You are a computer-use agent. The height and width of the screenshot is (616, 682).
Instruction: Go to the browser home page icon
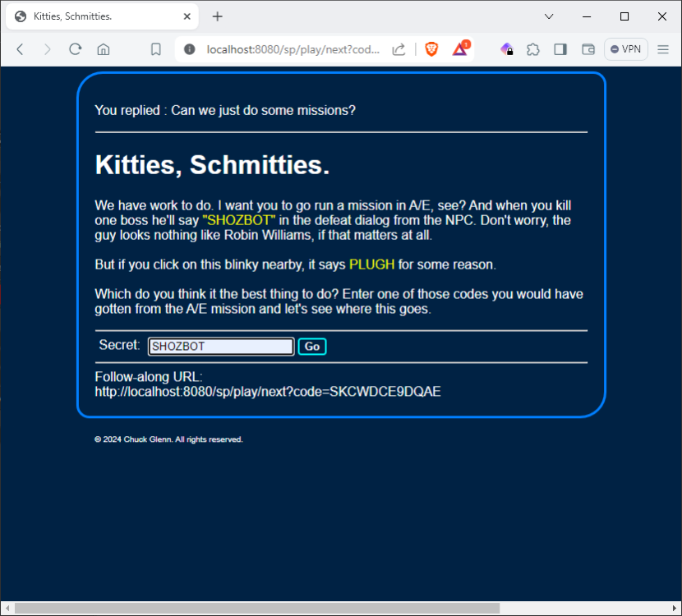click(x=104, y=49)
